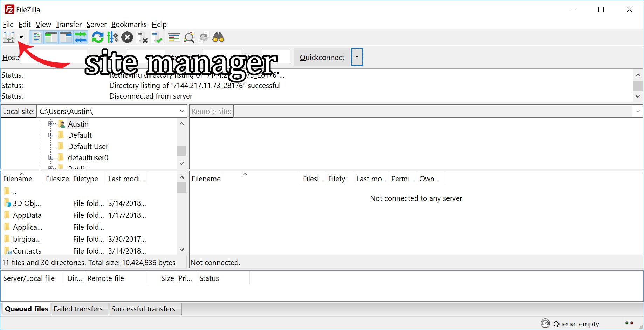The height and width of the screenshot is (330, 644).
Task: Click the Status queue column header
Action: pyautogui.click(x=223, y=278)
